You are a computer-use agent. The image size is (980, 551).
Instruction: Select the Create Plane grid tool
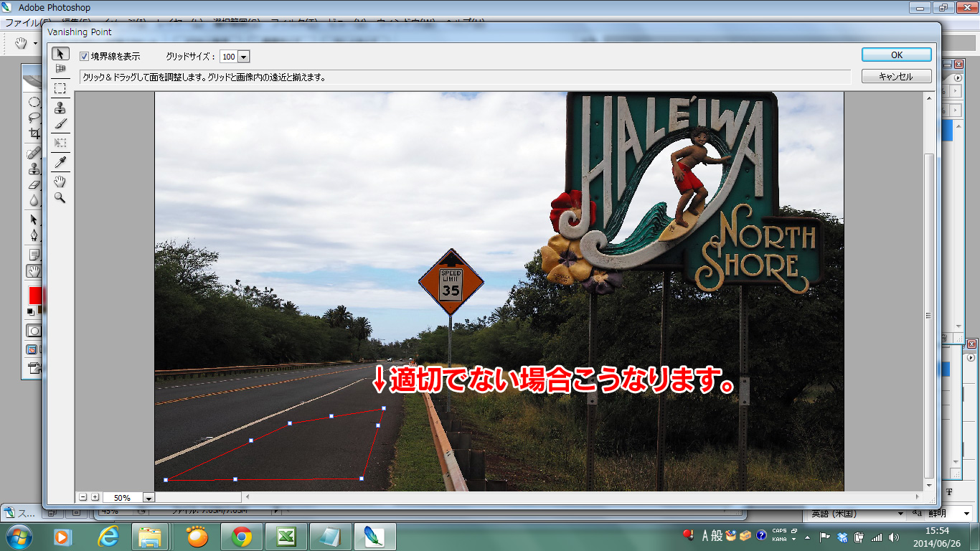tap(60, 69)
